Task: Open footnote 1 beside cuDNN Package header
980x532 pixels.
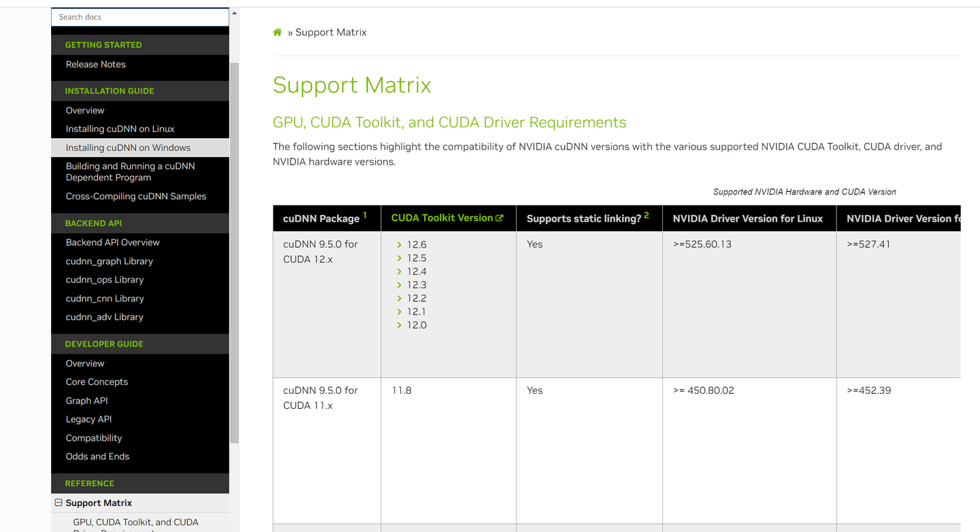Action: [365, 215]
